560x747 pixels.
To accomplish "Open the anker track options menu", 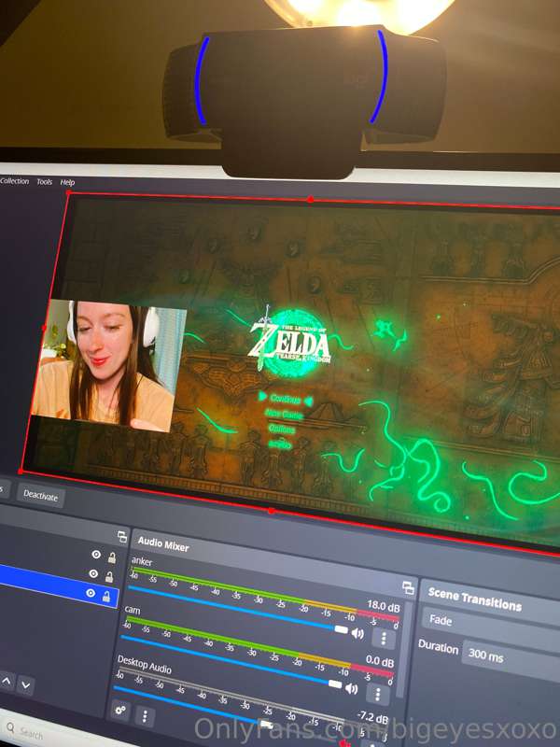I will coord(384,639).
